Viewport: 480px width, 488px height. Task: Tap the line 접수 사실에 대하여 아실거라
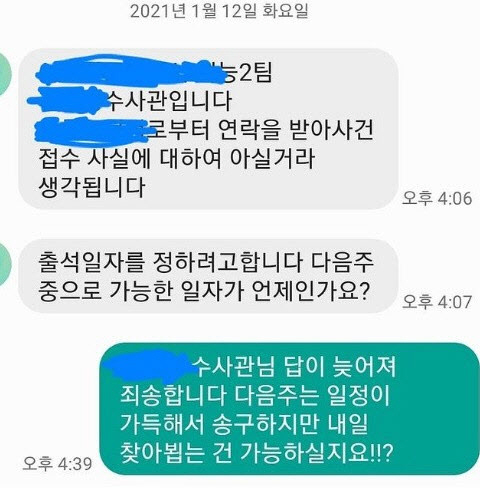[177, 159]
